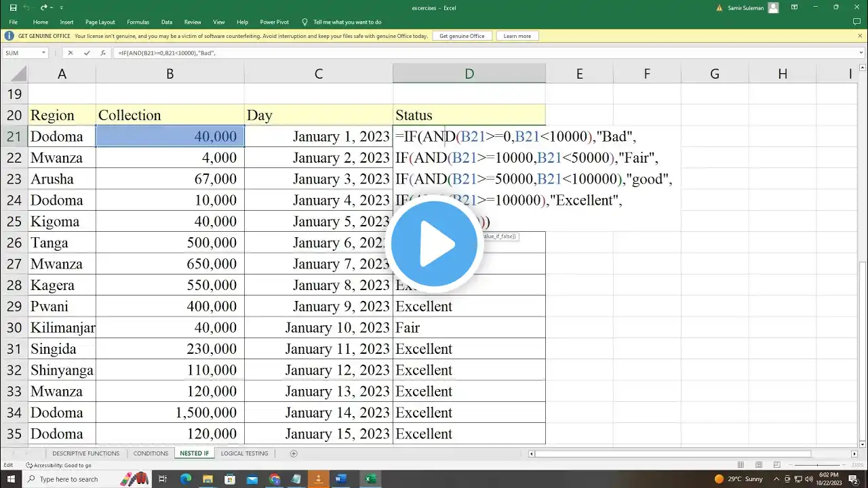Screen dimensions: 868x488
Task: Play the video with the blue play button
Action: pos(434,243)
